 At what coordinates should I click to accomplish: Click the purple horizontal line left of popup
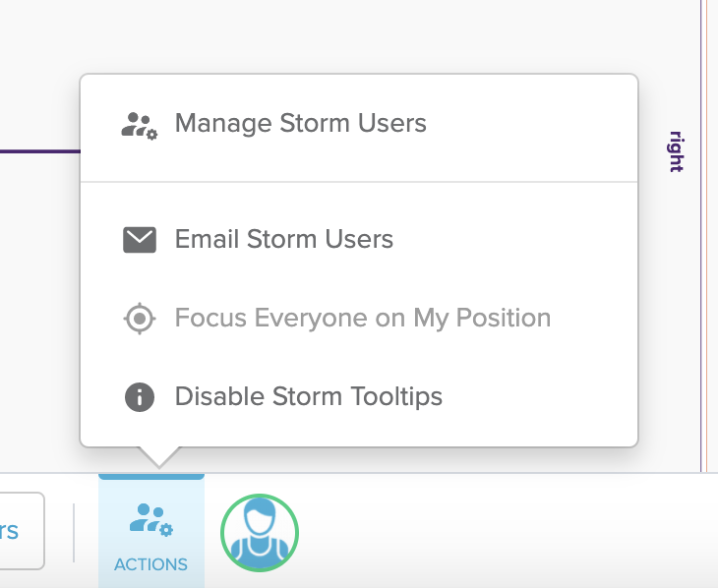(x=40, y=151)
